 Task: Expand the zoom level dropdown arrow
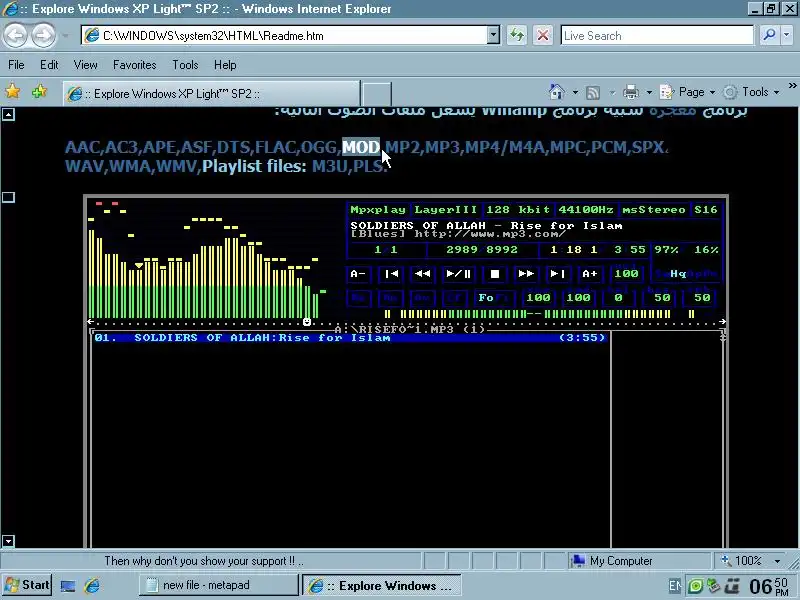[777, 561]
